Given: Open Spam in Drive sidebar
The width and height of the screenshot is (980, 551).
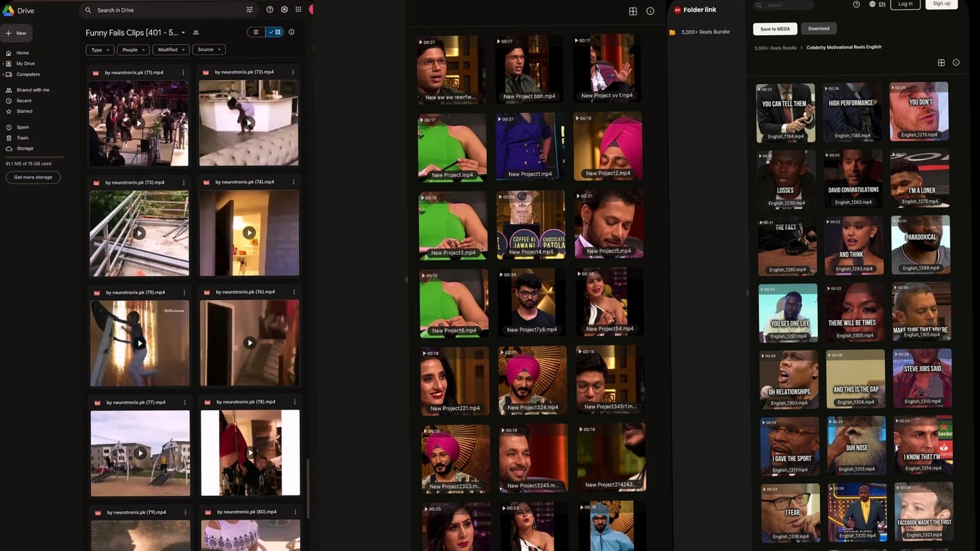Looking at the screenshot, I should pyautogui.click(x=18, y=127).
